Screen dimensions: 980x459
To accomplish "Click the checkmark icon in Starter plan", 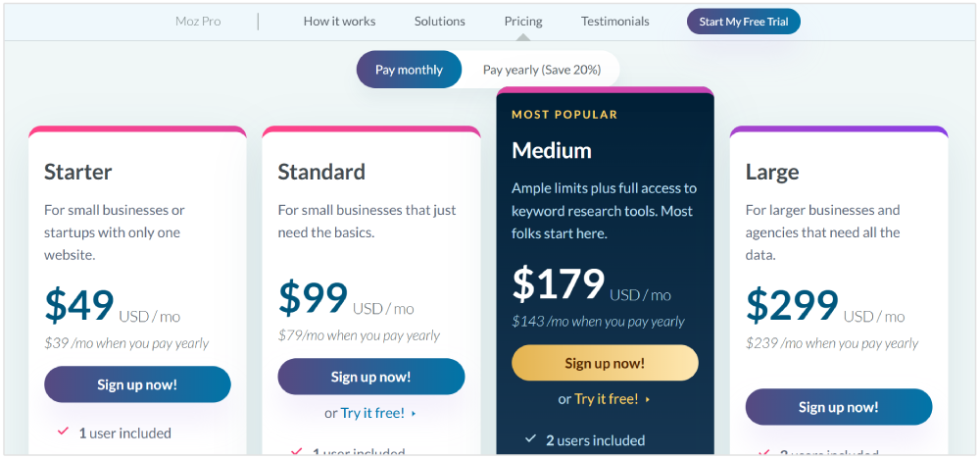I will click(63, 432).
